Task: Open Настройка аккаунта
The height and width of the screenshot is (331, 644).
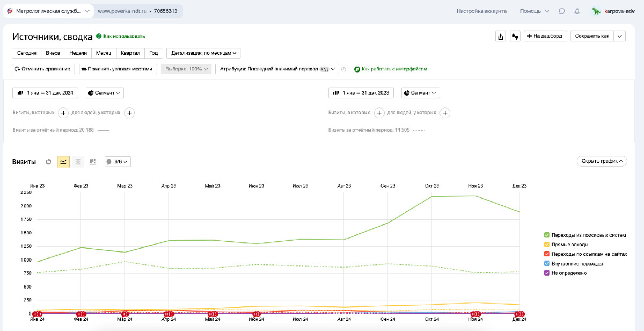Action: pos(481,11)
